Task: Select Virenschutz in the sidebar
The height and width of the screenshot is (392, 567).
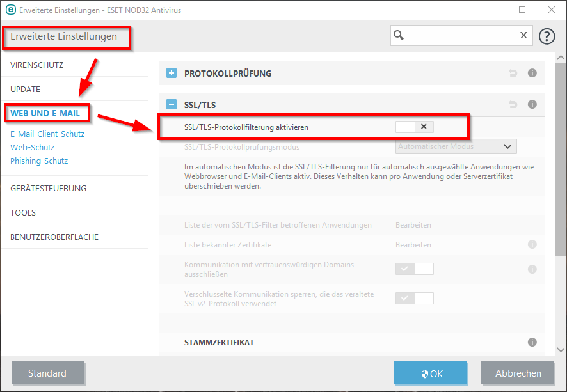Action: click(x=37, y=65)
